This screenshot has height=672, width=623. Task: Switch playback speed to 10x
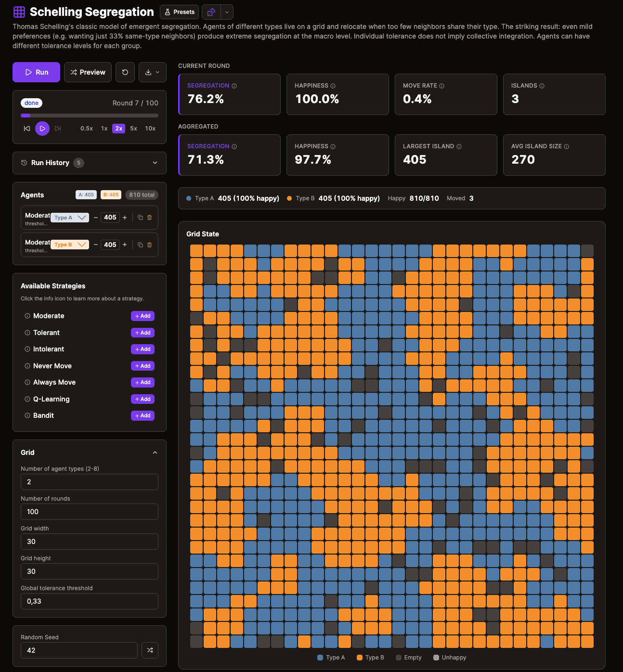pos(150,129)
